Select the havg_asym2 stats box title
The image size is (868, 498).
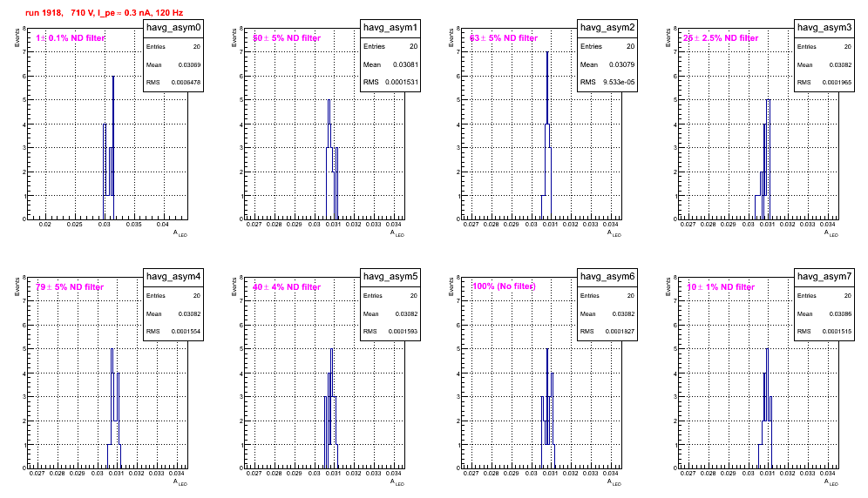click(607, 28)
